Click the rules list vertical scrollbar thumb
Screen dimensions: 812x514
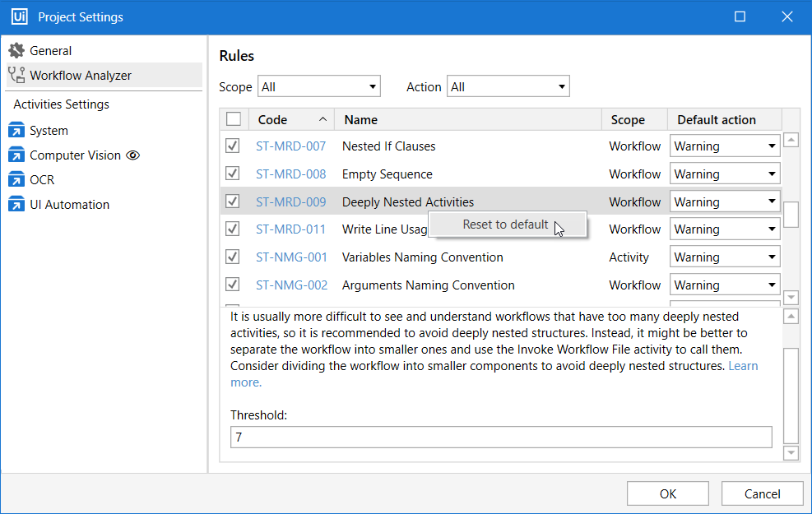791,214
